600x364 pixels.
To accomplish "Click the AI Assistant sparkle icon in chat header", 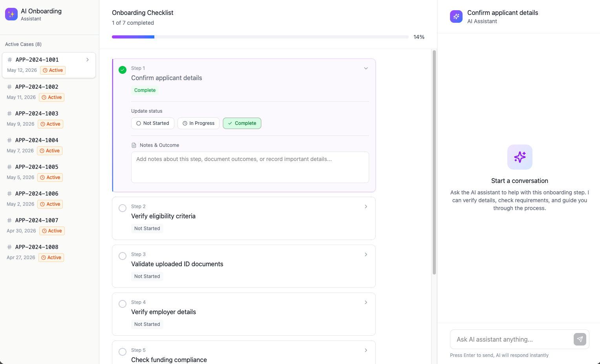I will 456,16.
